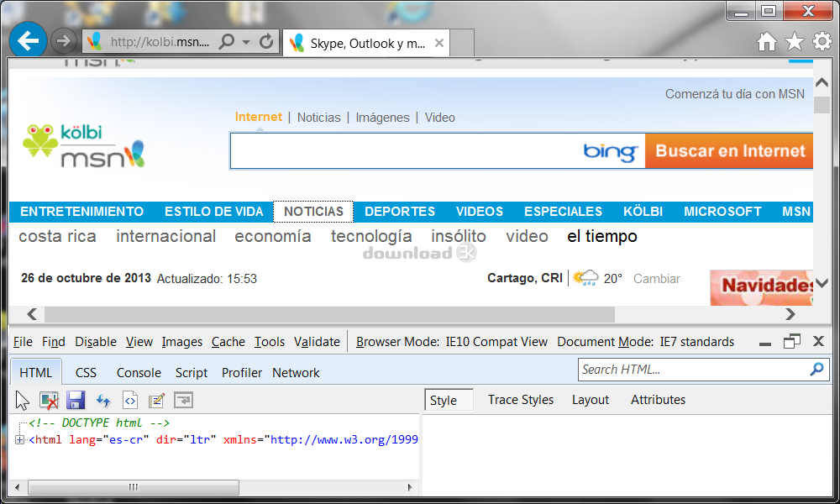Screen dimensions: 840x504
Task: Go to the costa rica subsection
Action: 57,236
